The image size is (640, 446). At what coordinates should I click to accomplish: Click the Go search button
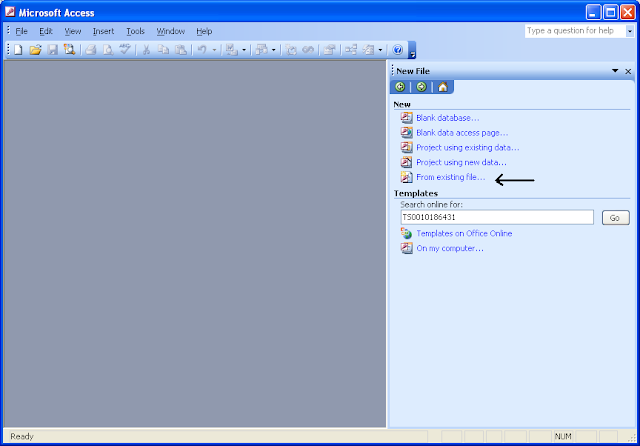pos(615,218)
